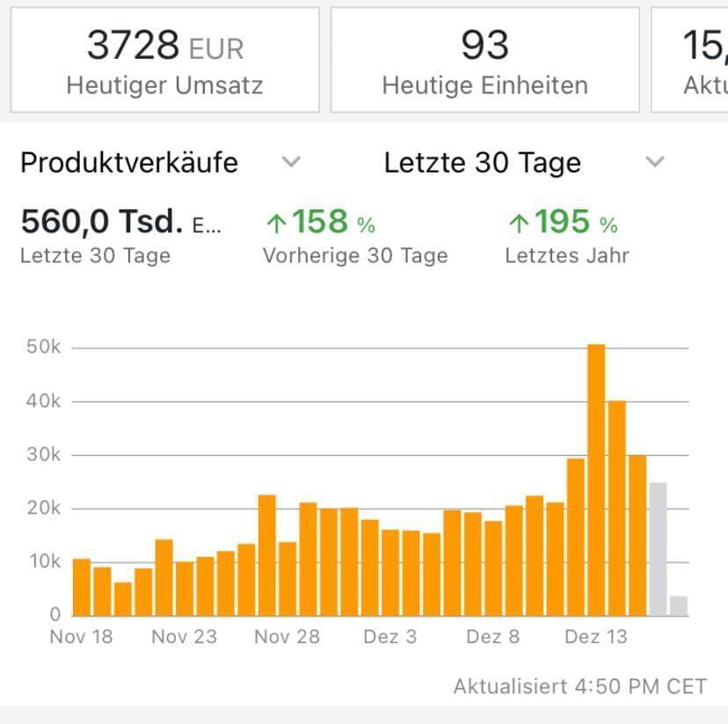Click the Nov 28 axis label
Screen dimensions: 728x724
coord(287,637)
